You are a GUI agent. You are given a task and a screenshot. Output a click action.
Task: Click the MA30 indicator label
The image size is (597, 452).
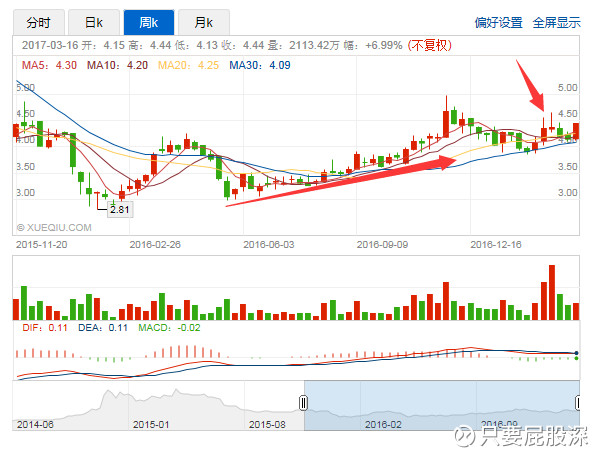tap(260, 65)
